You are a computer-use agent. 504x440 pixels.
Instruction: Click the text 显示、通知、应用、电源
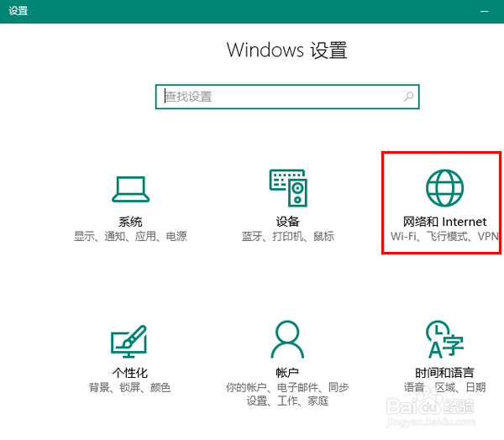[x=130, y=236]
